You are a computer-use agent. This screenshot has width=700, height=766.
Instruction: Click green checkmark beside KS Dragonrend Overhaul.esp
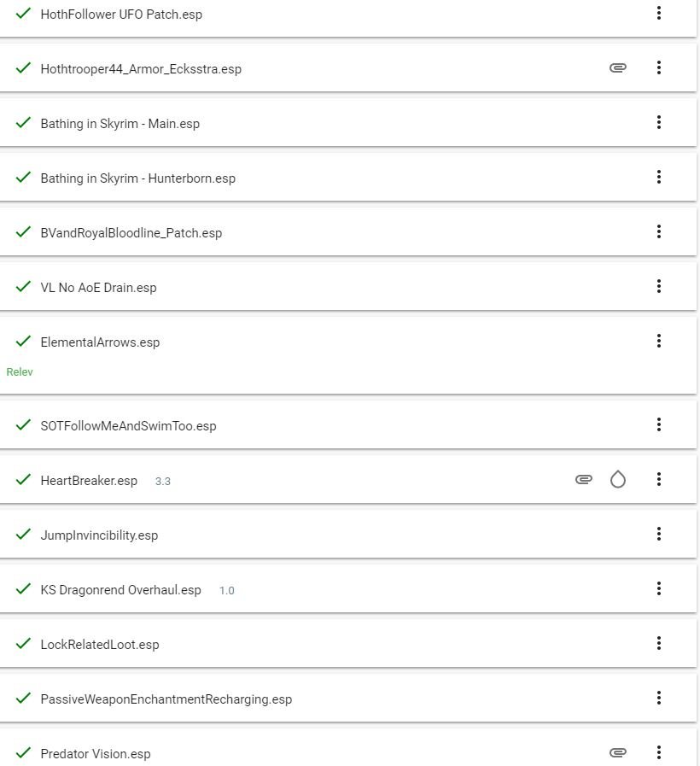pos(23,589)
